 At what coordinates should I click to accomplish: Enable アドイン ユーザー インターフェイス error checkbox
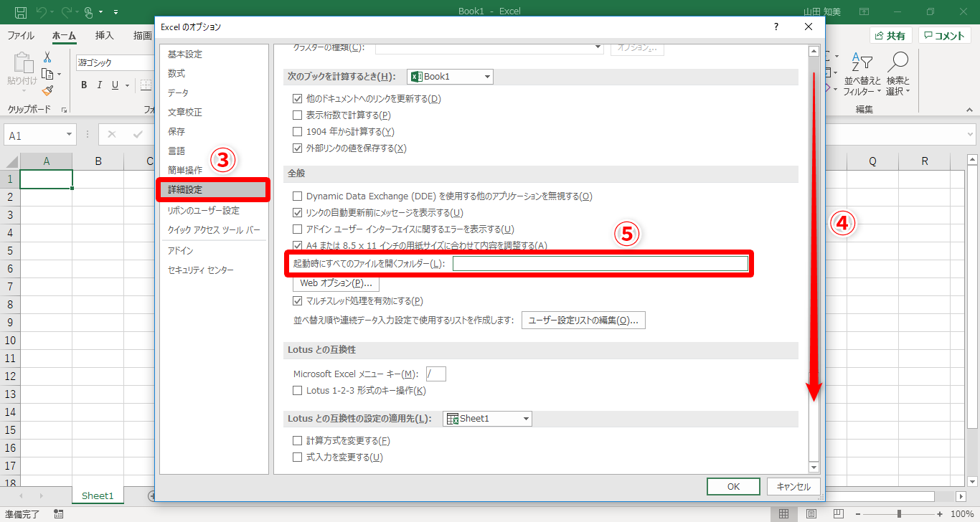coord(298,229)
